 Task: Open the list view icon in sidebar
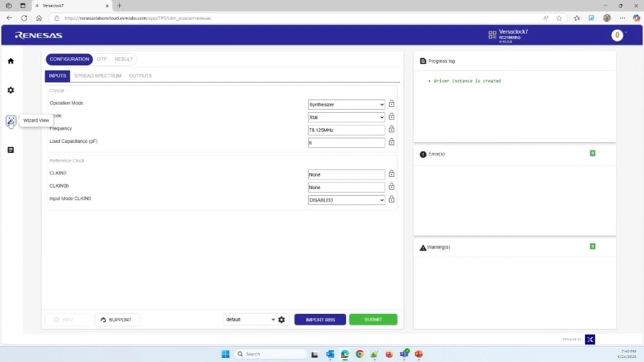point(11,150)
